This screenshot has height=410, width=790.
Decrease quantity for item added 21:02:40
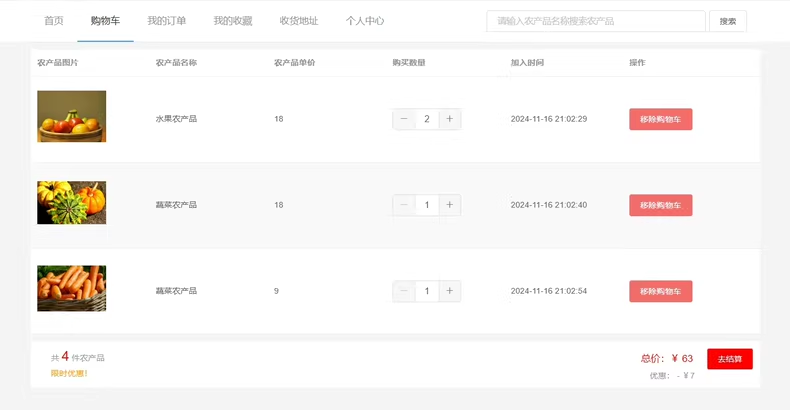point(404,205)
